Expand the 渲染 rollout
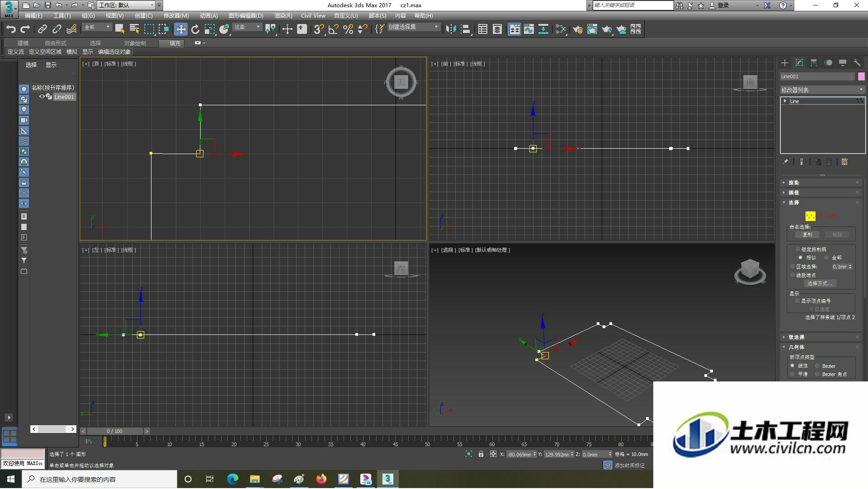Image resolution: width=868 pixels, height=489 pixels. [x=822, y=183]
